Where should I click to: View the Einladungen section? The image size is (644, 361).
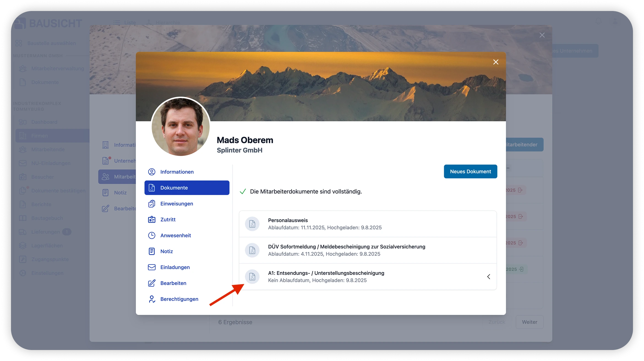pyautogui.click(x=187, y=267)
